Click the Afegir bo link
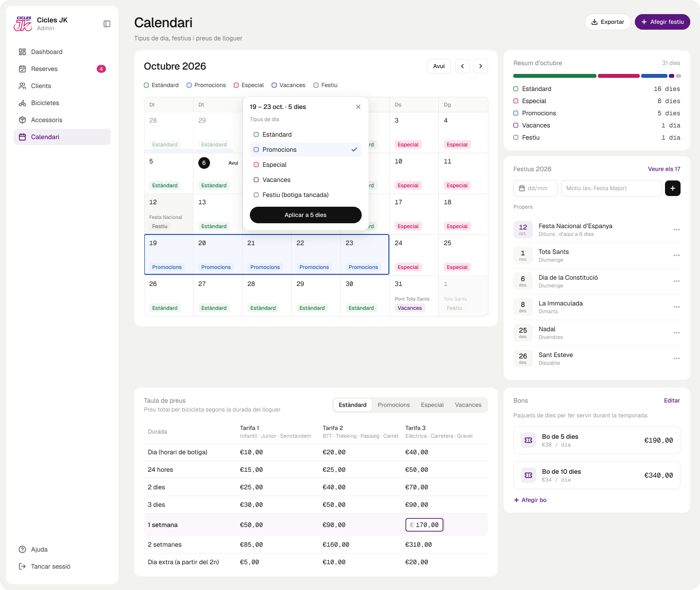700x590 pixels. pyautogui.click(x=530, y=500)
